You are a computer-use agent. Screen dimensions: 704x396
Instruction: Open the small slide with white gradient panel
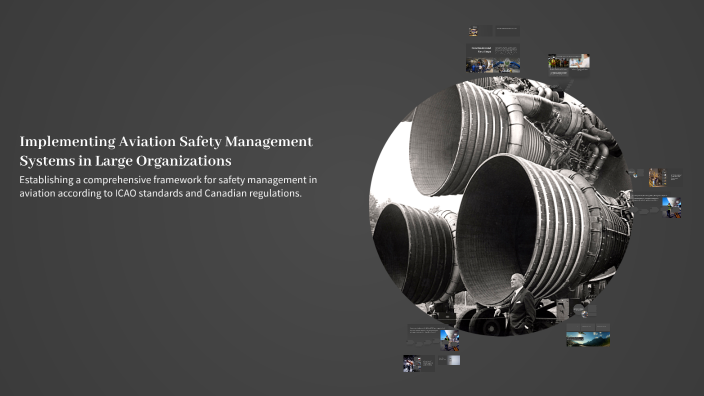click(449, 360)
